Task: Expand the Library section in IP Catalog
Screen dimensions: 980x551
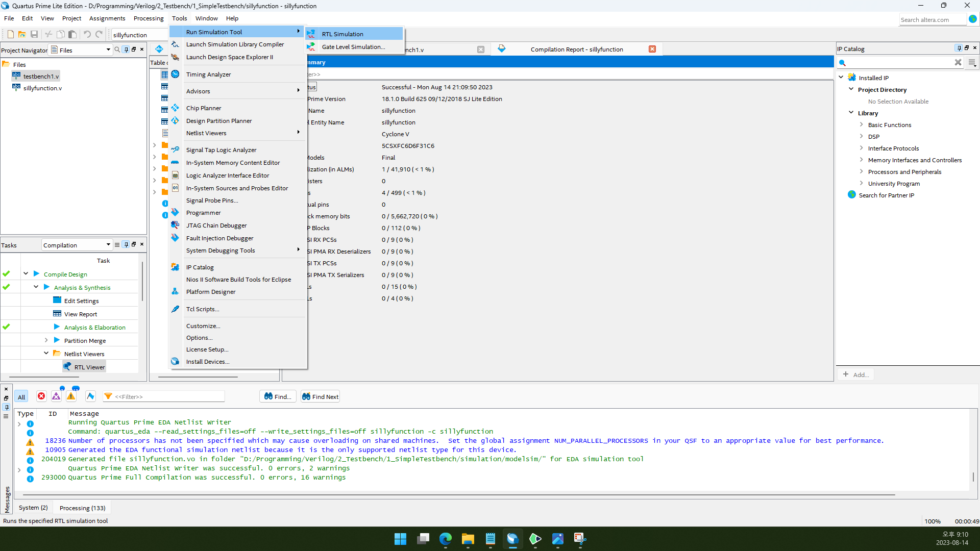Action: 851,113
